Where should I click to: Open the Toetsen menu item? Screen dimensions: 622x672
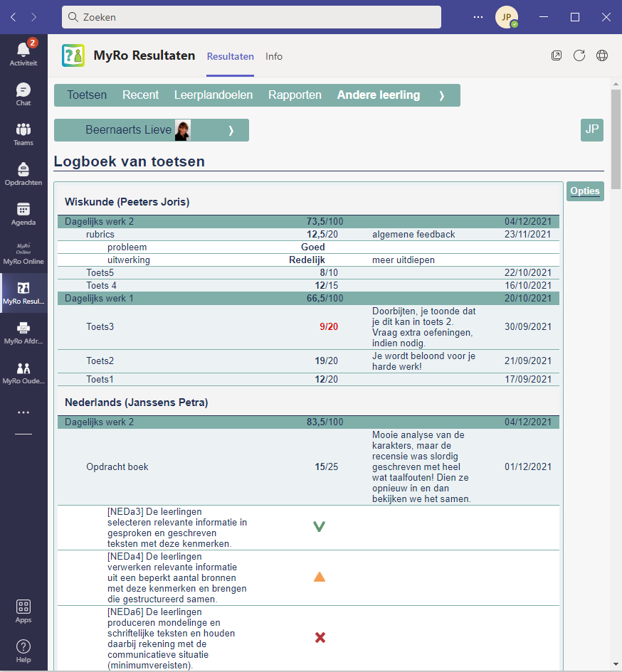87,95
